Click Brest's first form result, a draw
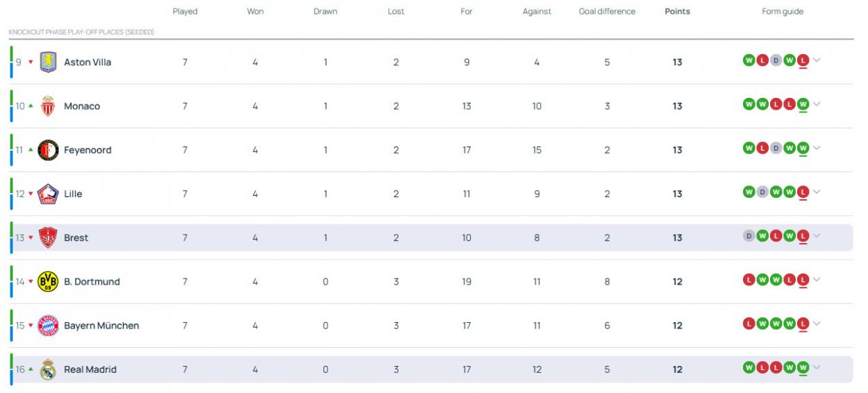The height and width of the screenshot is (393, 868). coord(749,236)
